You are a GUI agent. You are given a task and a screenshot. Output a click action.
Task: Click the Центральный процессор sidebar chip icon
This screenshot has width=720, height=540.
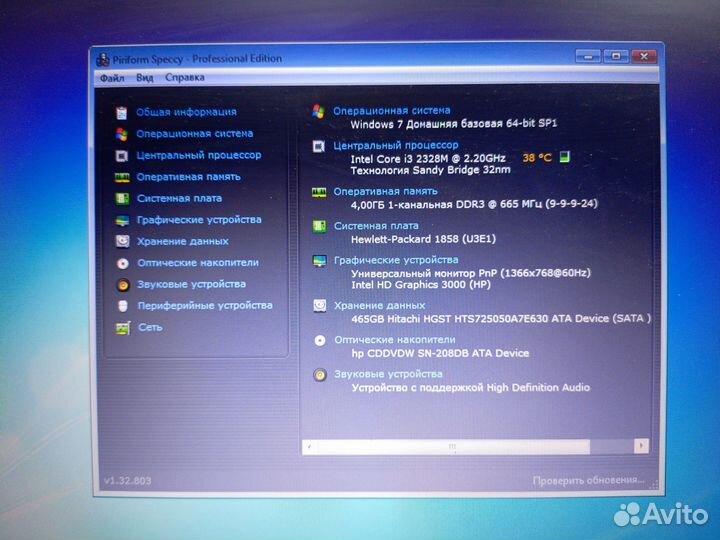[x=122, y=156]
